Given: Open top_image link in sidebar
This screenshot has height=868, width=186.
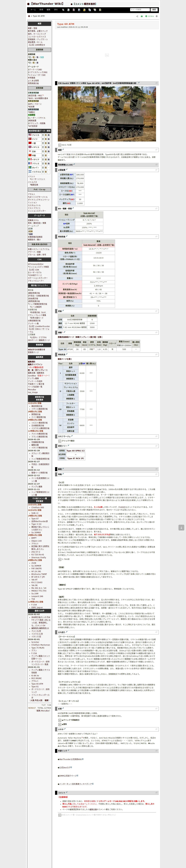Looking at the screenshot, I should coord(33,392).
